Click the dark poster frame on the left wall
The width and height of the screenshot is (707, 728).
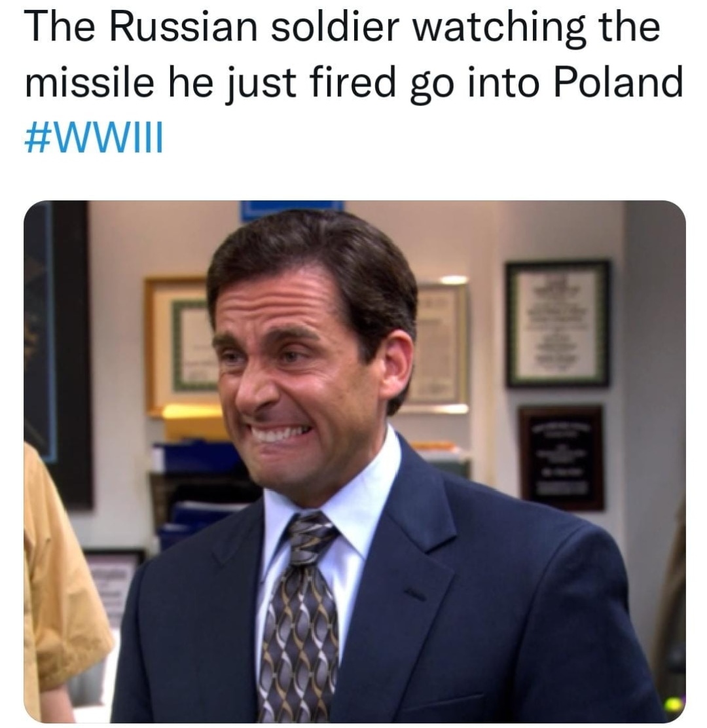pyautogui.click(x=58, y=353)
